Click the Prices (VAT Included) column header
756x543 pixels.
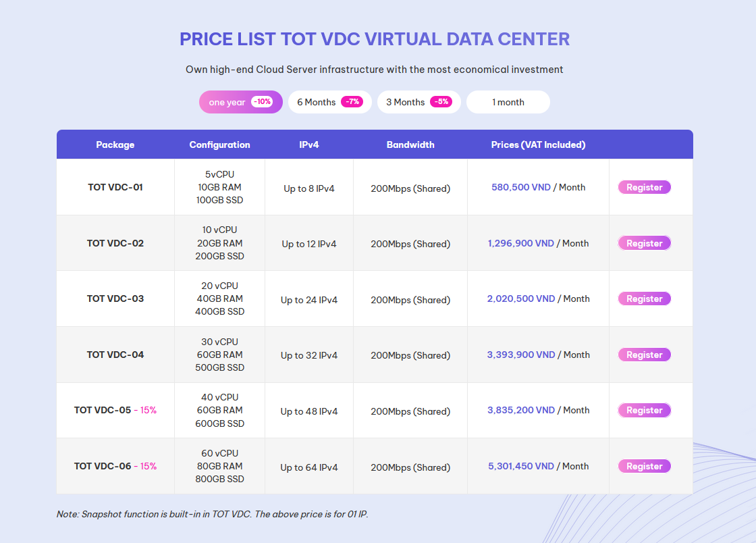[x=538, y=145]
